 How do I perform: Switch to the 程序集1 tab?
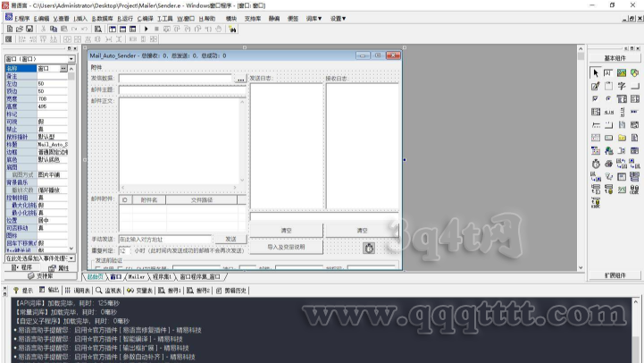[x=162, y=276]
